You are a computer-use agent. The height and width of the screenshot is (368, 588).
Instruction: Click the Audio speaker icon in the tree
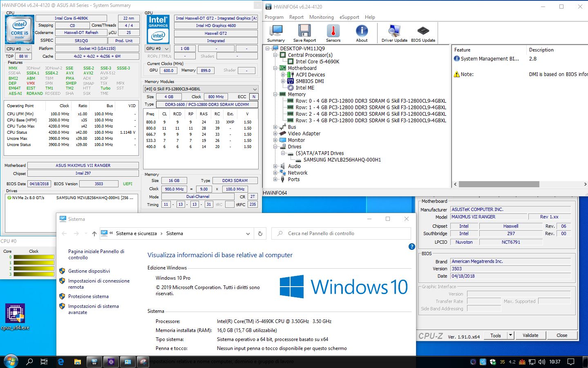(283, 166)
